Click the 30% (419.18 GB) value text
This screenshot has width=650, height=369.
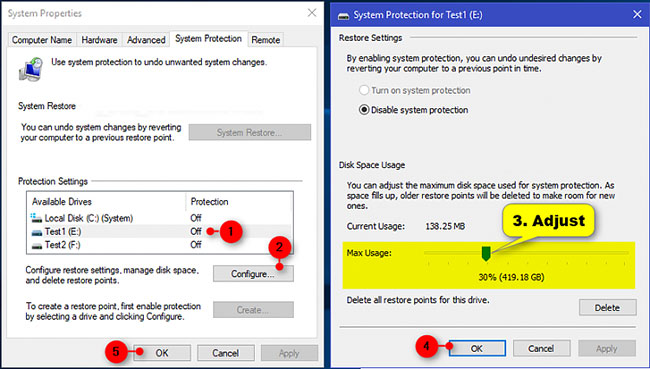tap(511, 277)
